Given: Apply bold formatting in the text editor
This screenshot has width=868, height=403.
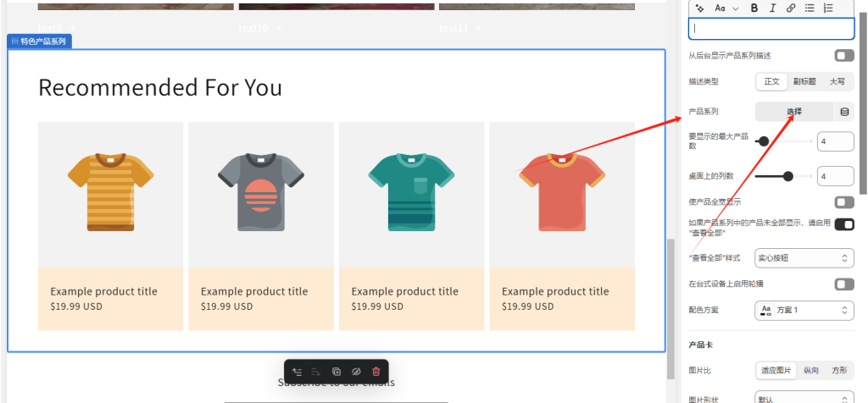Looking at the screenshot, I should click(x=754, y=8).
